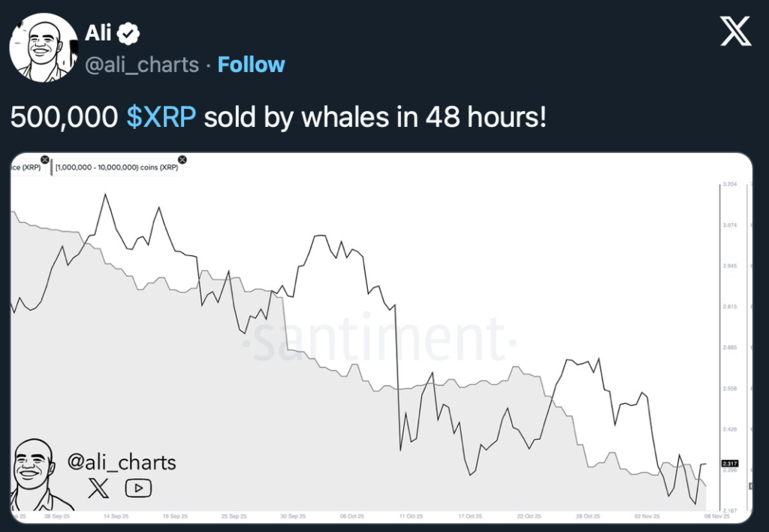Click the 14 Sep 25 date label

116,516
